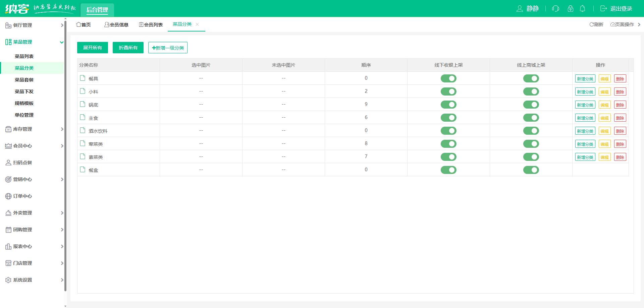Switch to the 会员列表 tab
This screenshot has height=308, width=644.
151,24
